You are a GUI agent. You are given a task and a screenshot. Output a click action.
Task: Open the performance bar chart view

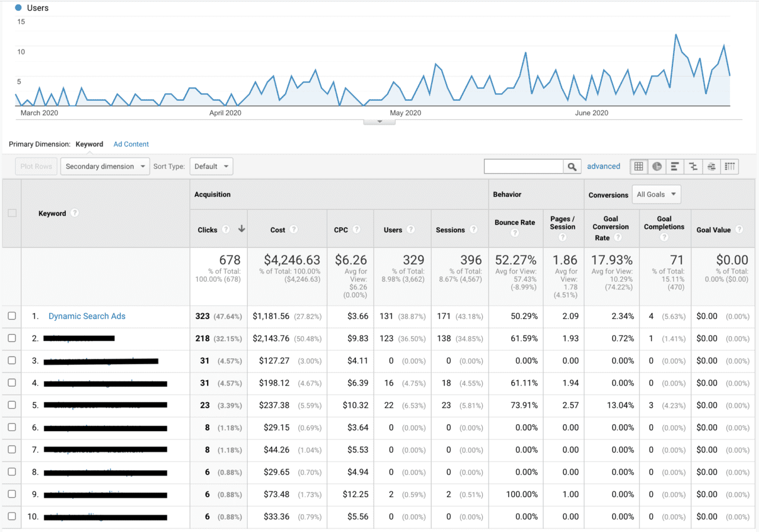[x=674, y=167]
